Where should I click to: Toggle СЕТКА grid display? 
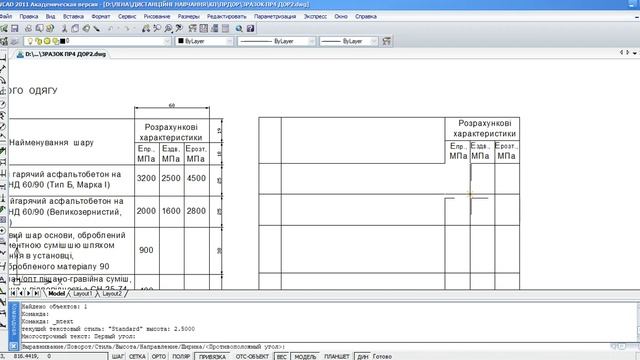point(137,356)
